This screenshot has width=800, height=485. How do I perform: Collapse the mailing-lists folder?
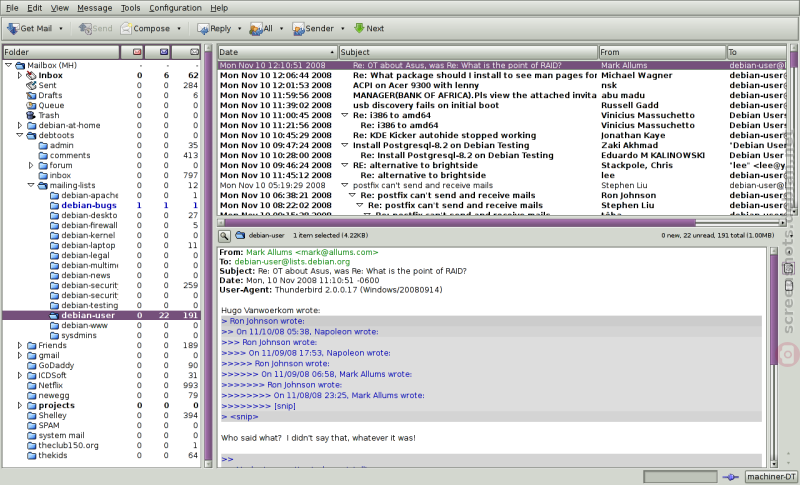point(31,185)
